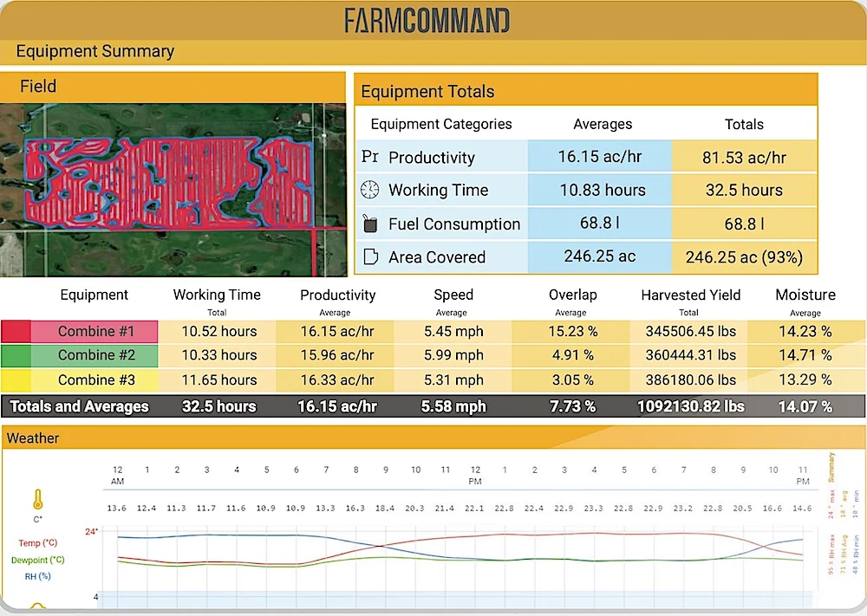This screenshot has height=616, width=867.
Task: Click the Productivity Pr icon
Action: (370, 157)
